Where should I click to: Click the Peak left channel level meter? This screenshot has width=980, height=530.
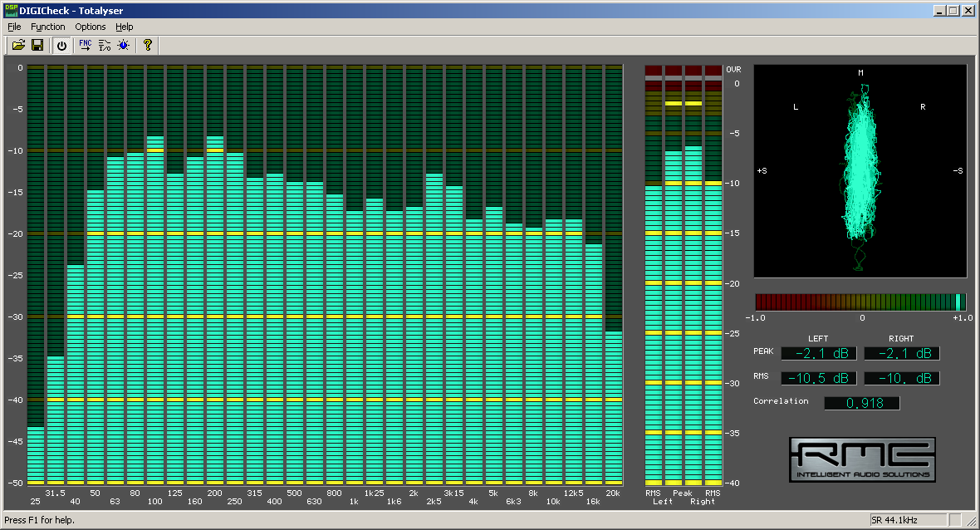pyautogui.click(x=673, y=275)
